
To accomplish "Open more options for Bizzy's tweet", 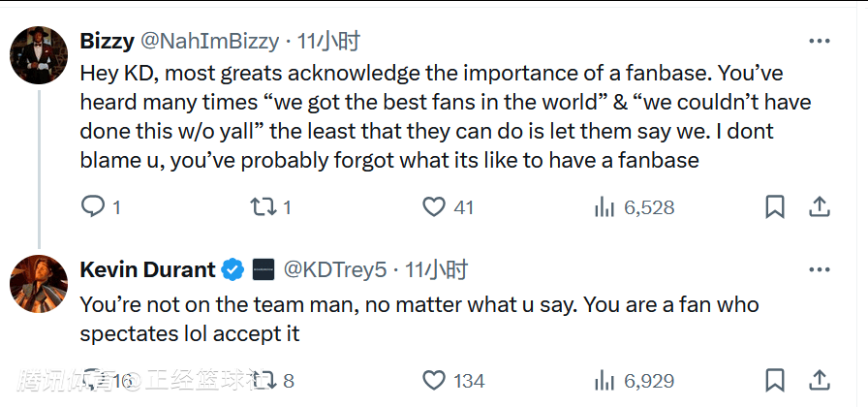I will pos(819,41).
